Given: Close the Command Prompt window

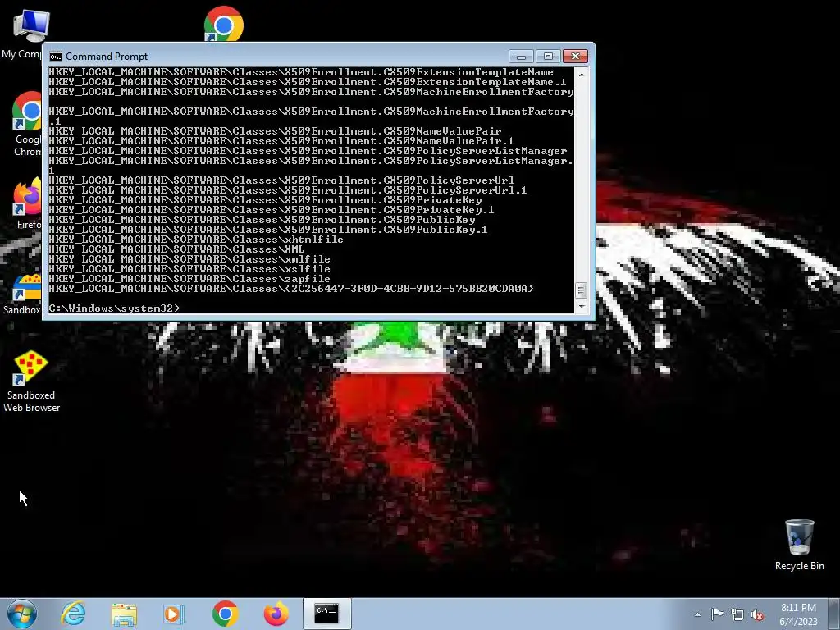Looking at the screenshot, I should coord(575,57).
